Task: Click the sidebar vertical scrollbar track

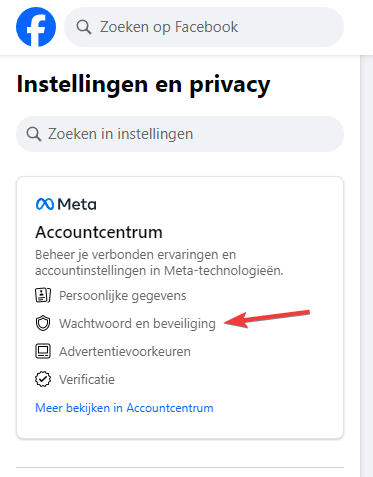Action: (x=366, y=266)
